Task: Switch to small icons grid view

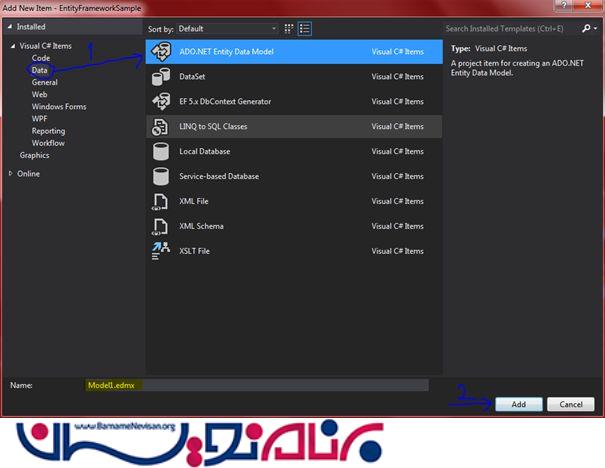Action: click(288, 29)
